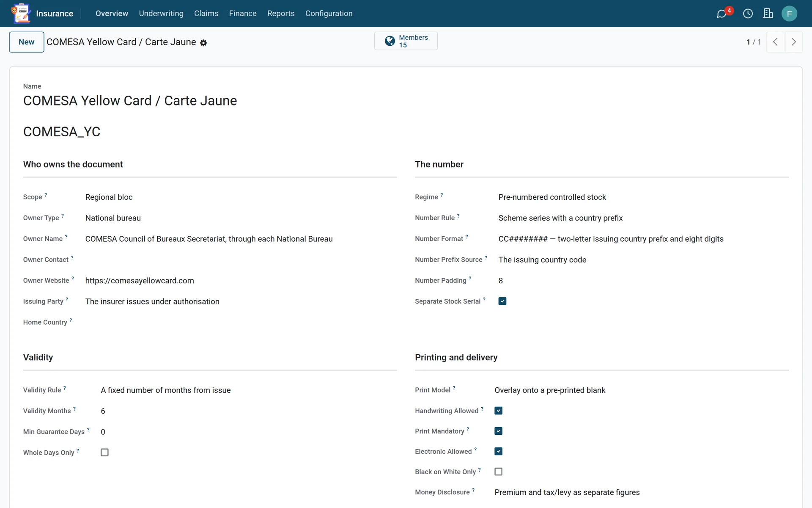Screen dimensions: 812x508
Task: Show help tooltip for Regime
Action: (442, 195)
